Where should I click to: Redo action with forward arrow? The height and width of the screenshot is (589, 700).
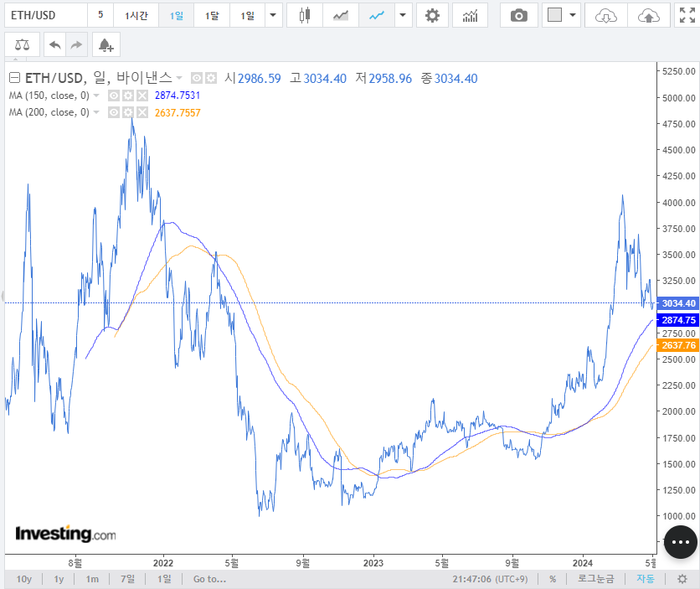[x=77, y=44]
